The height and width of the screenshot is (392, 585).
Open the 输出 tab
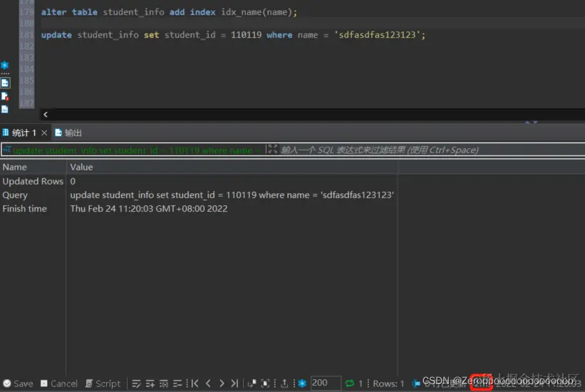click(68, 133)
